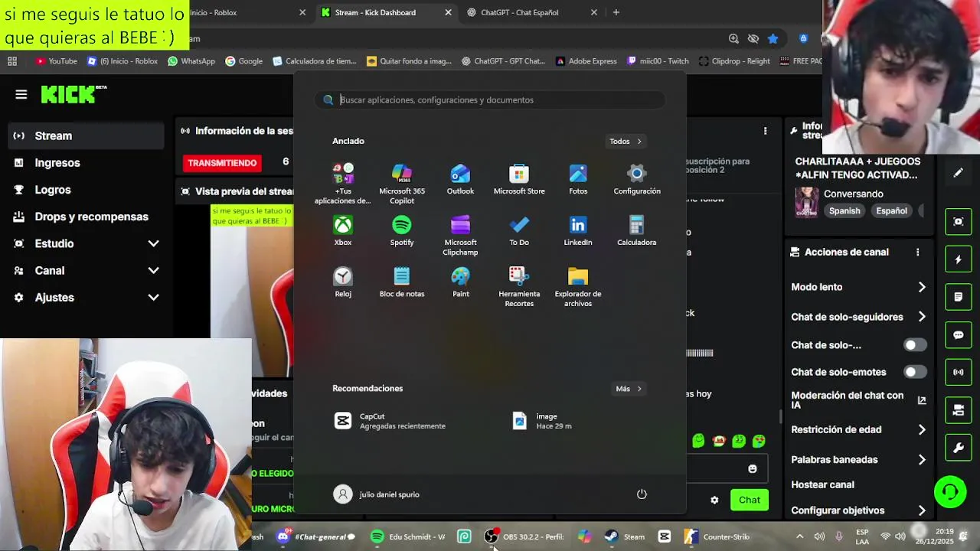
Task: Open Configuración from the Start menu
Action: pyautogui.click(x=637, y=181)
